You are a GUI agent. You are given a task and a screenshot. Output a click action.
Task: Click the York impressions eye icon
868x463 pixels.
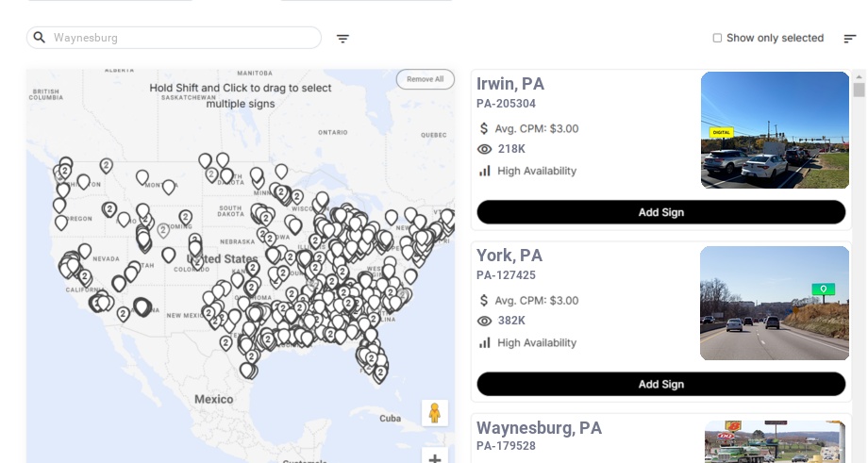[x=485, y=321]
